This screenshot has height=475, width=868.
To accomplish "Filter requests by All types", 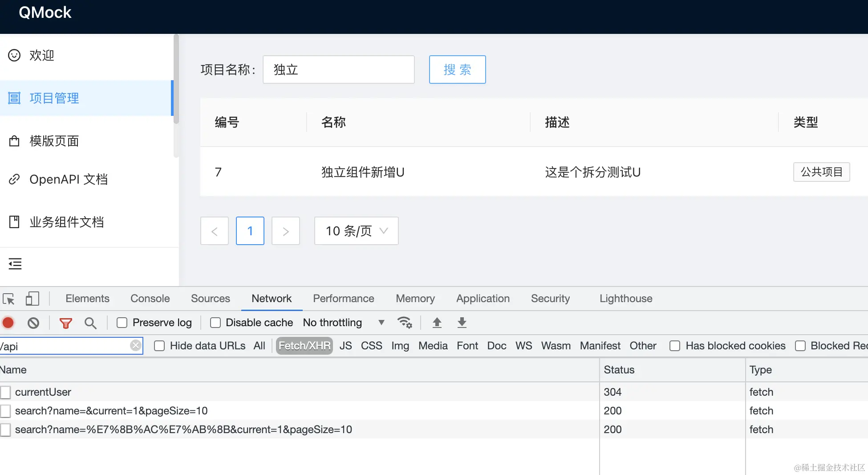I will click(x=260, y=346).
